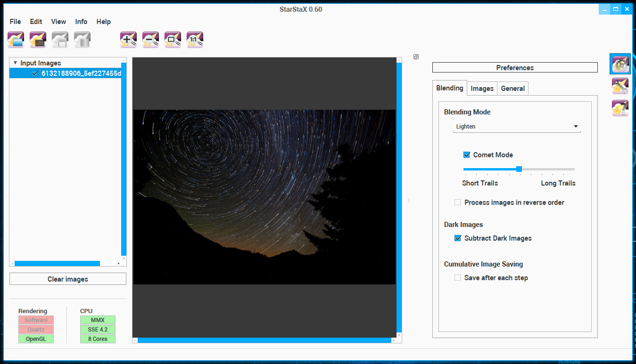The height and width of the screenshot is (364, 636).
Task: Switch to the Images tab
Action: [x=482, y=89]
